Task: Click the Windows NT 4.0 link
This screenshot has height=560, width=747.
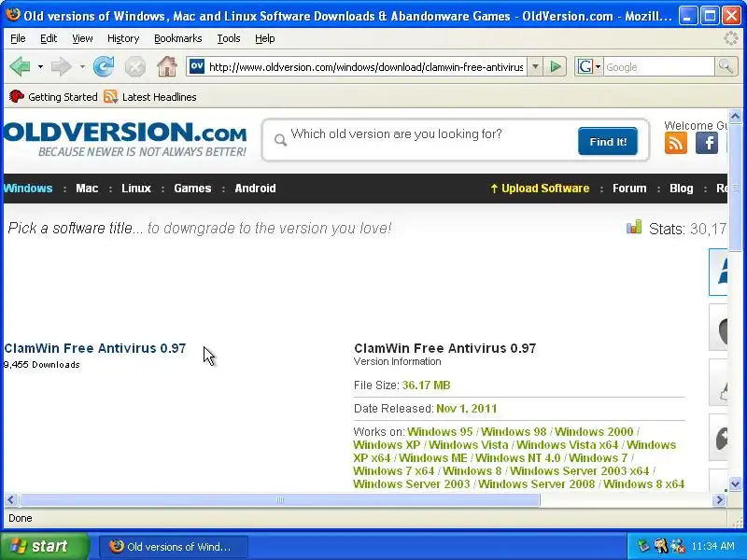Action: pyautogui.click(x=518, y=458)
